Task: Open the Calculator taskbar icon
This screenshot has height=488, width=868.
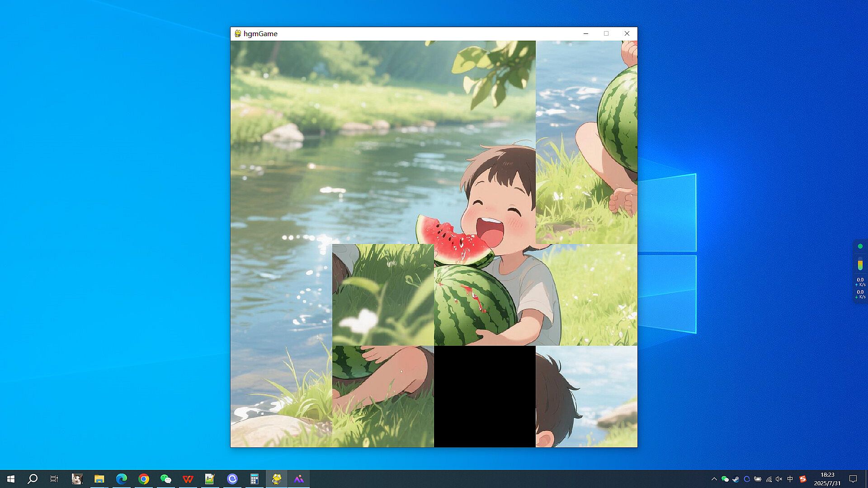Action: tap(255, 479)
